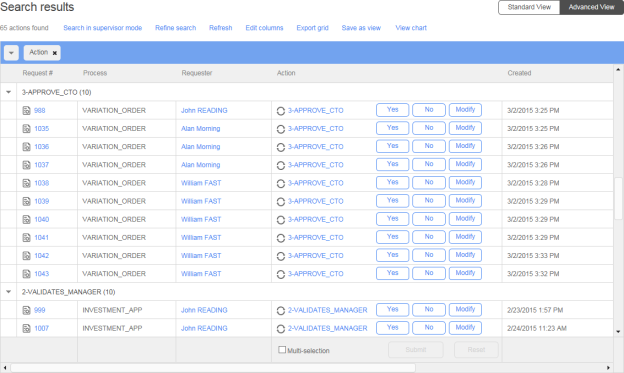Viewport: 624px width, 373px height.
Task: Click the status circle icon in row 1042
Action: pyautogui.click(x=281, y=256)
